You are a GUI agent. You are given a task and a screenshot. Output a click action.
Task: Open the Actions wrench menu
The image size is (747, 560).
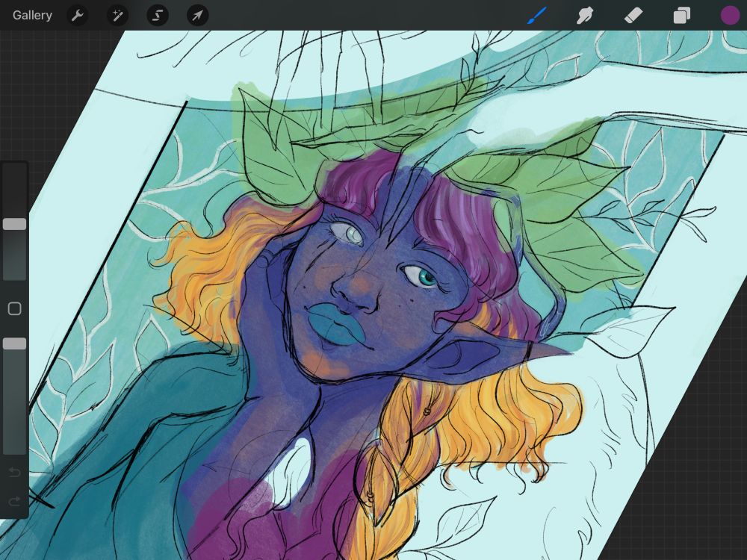pyautogui.click(x=77, y=16)
